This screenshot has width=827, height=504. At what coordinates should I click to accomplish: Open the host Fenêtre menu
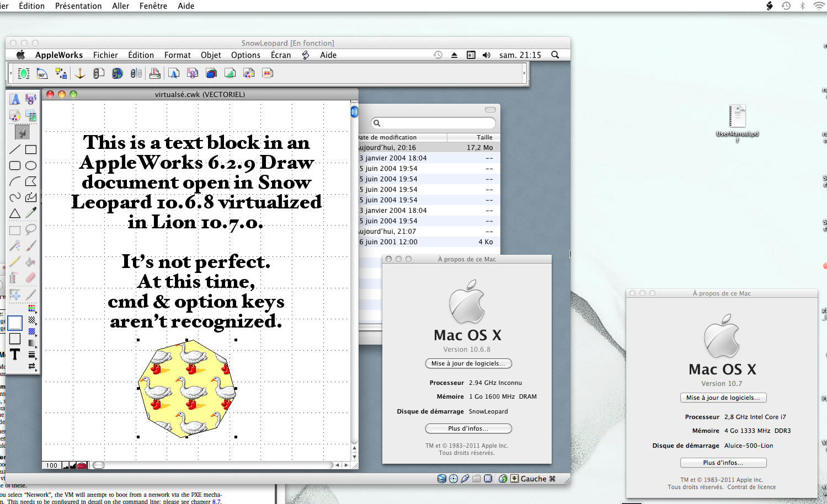pyautogui.click(x=153, y=6)
